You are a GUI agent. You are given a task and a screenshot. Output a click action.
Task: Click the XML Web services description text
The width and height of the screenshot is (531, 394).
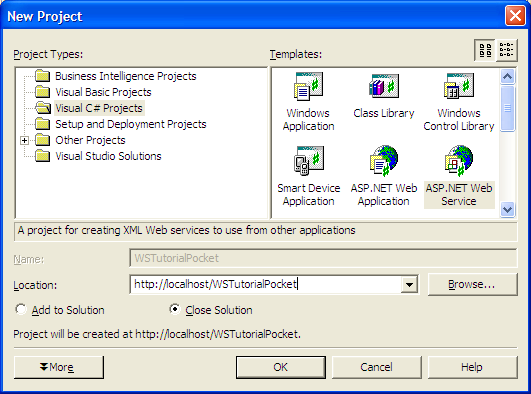(x=187, y=230)
